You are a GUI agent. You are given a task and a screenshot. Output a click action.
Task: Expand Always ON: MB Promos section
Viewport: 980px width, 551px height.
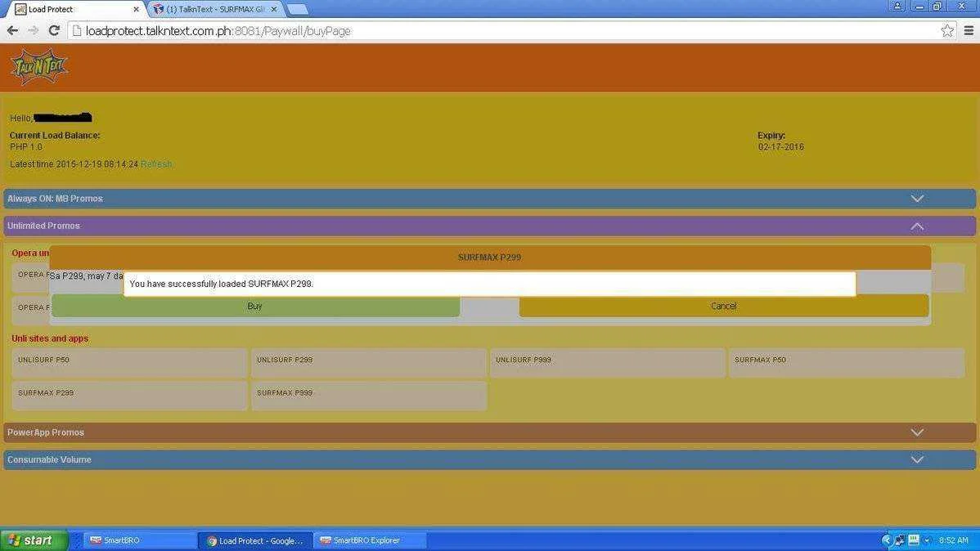click(x=489, y=199)
